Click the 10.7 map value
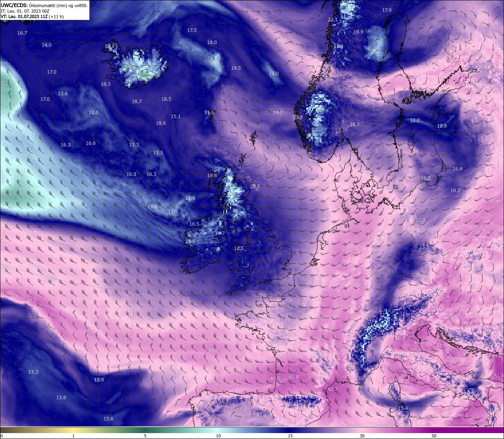Viewport: 504px width, 439px height. [220, 233]
